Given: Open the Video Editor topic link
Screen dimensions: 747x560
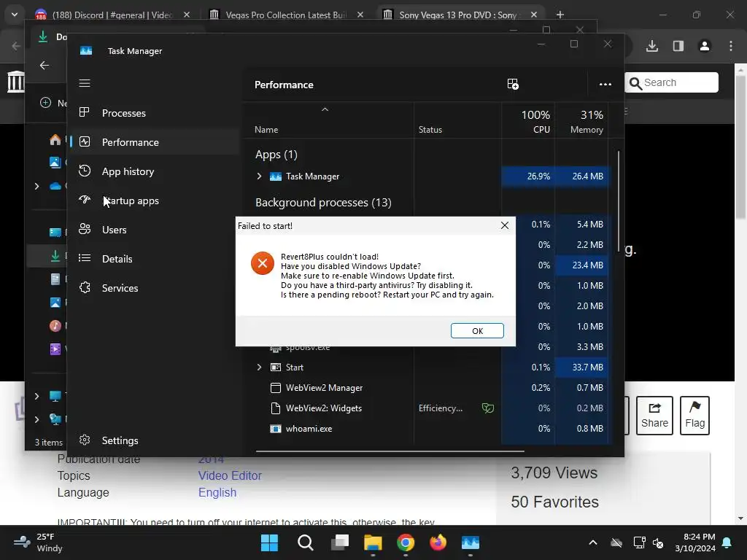Looking at the screenshot, I should [230, 475].
